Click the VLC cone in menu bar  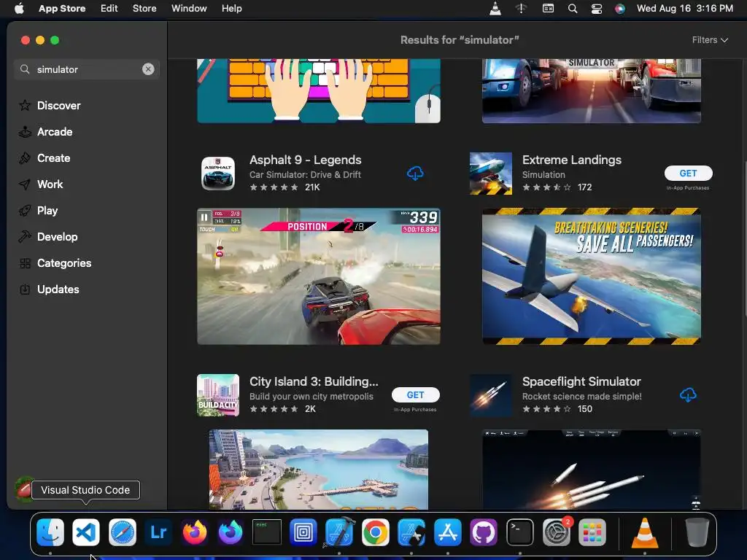click(495, 9)
